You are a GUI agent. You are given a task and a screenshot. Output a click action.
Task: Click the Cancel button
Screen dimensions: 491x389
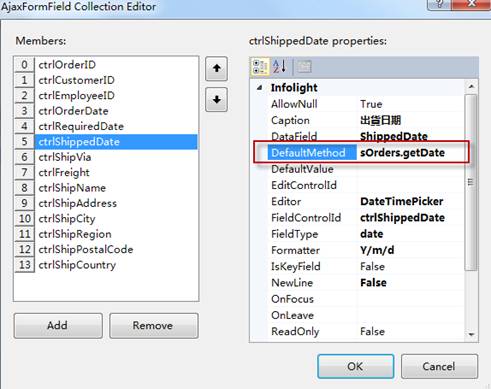(439, 366)
